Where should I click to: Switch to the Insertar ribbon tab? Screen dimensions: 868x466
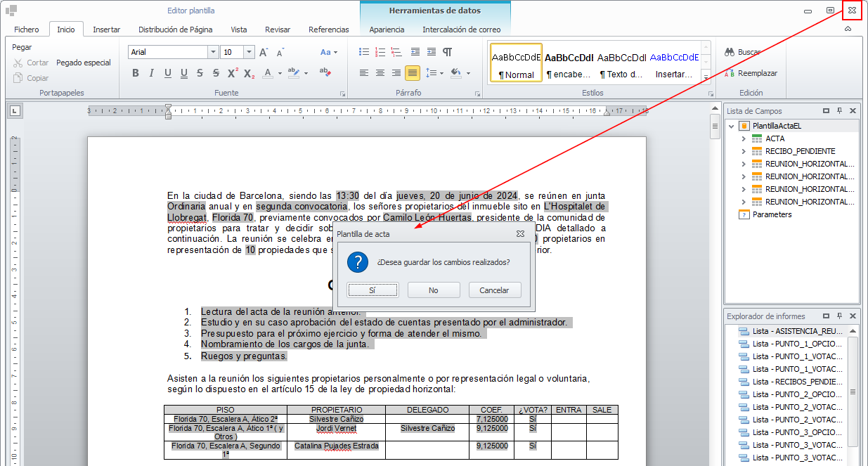(x=106, y=30)
